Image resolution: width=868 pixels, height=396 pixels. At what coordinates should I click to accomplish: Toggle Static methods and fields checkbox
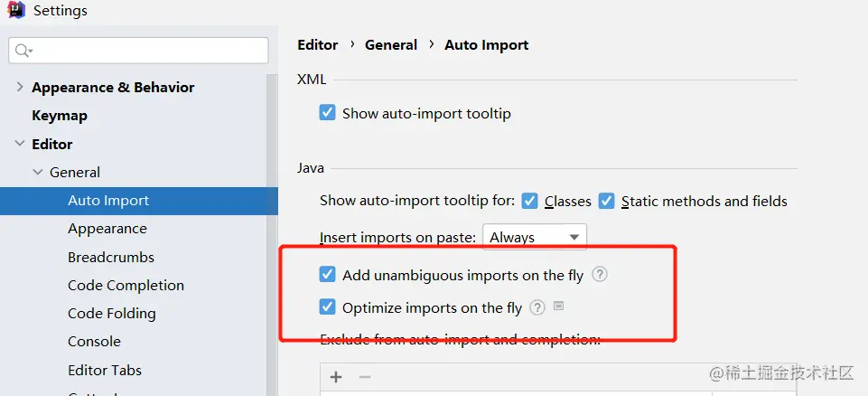607,201
